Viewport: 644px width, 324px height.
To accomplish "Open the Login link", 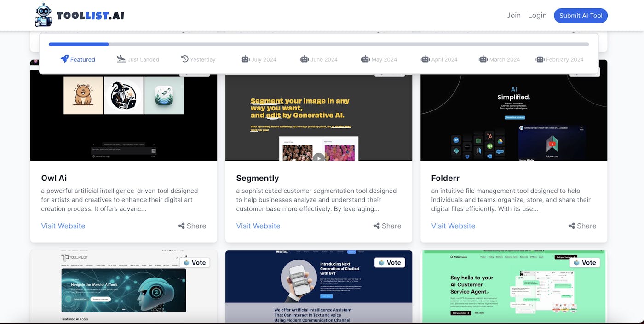I will coord(537,15).
